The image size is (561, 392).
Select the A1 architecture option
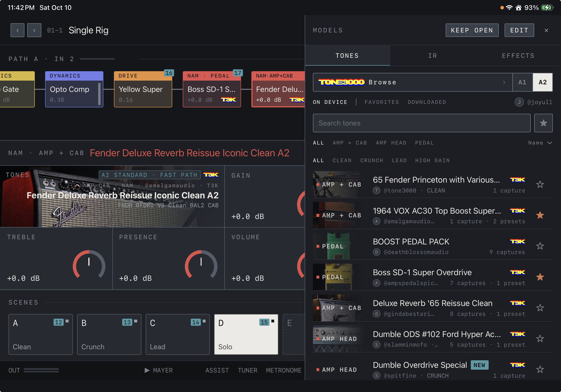[x=522, y=82]
